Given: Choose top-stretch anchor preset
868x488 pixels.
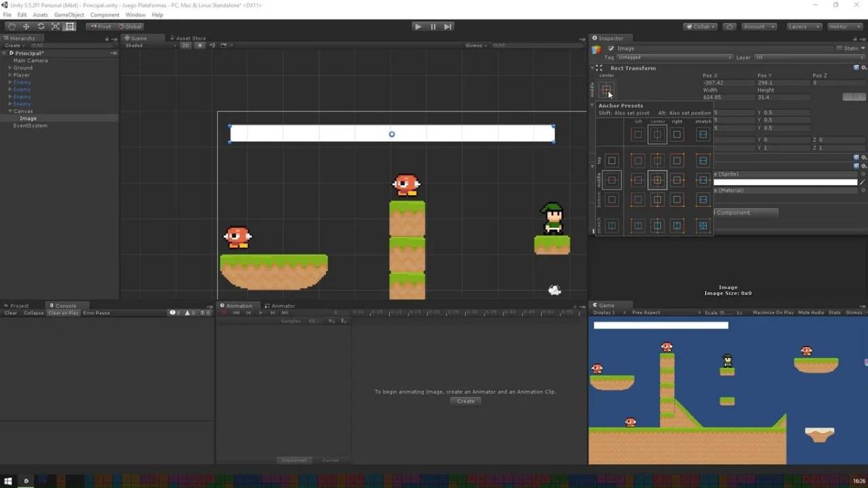Looking at the screenshot, I should [x=702, y=160].
